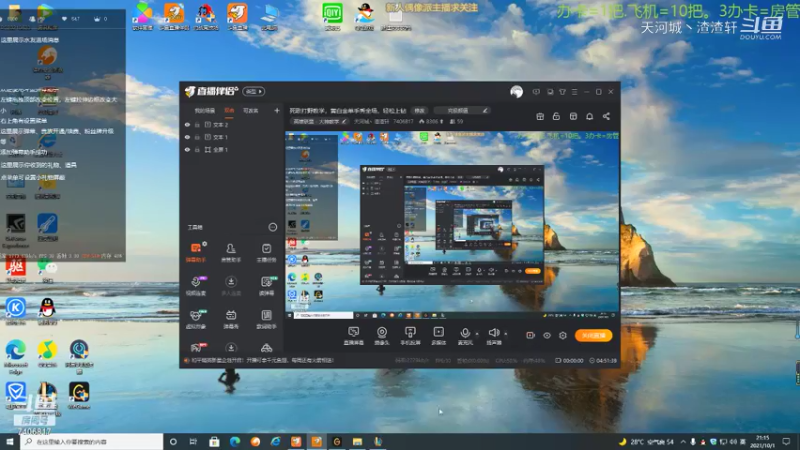Image resolution: width=800 pixels, height=450 pixels.
Task: Open the checkmark task tool in toolbox
Action: coord(266,252)
